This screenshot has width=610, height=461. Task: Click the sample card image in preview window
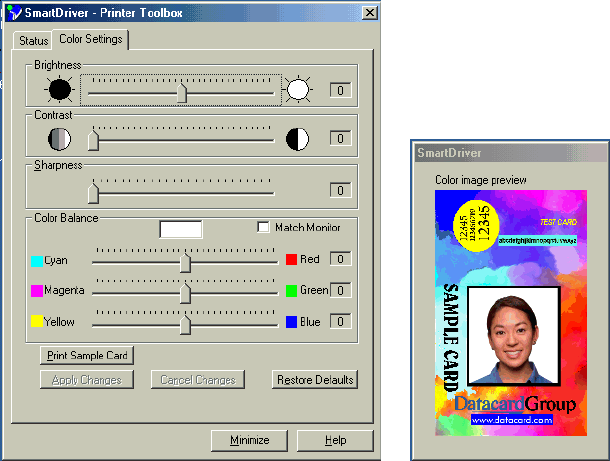click(x=511, y=313)
